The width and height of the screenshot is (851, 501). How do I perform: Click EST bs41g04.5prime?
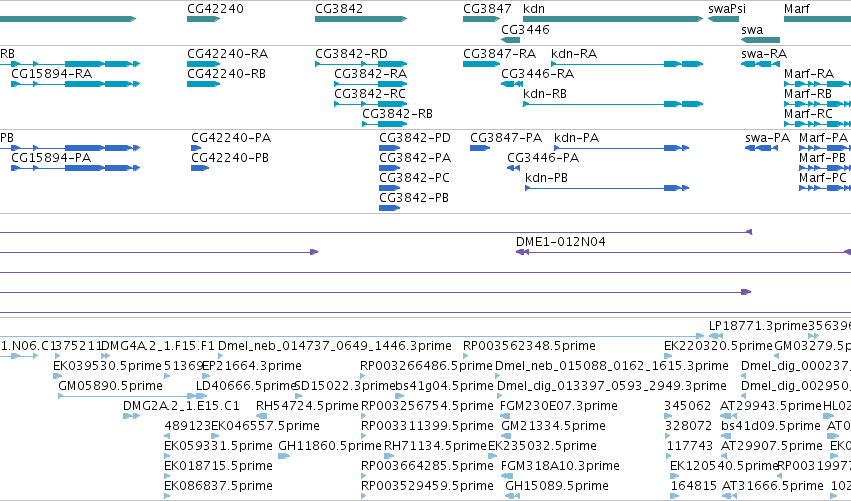pyautogui.click(x=444, y=386)
